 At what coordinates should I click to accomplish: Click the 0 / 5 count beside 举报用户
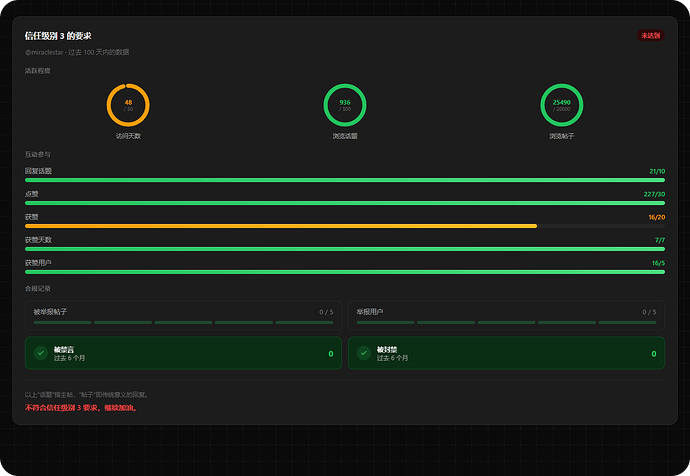[x=649, y=312]
